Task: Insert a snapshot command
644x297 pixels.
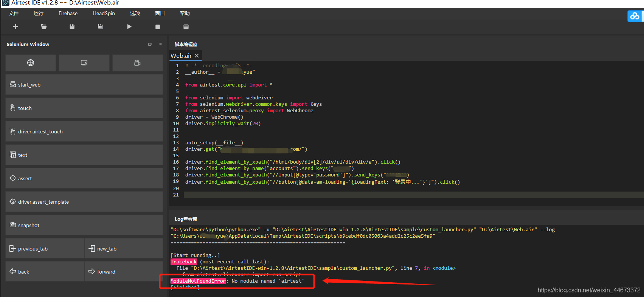Action: pos(84,225)
